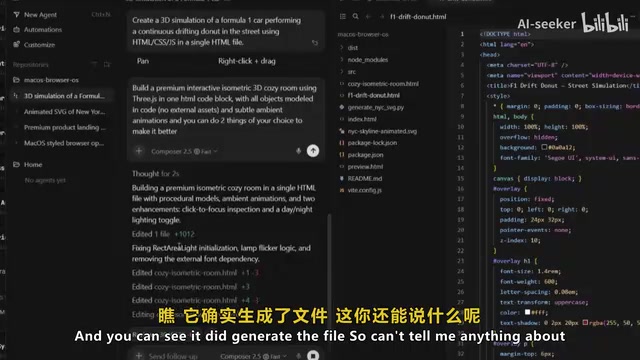Open README.md in the file tree
Viewport: 640px width, 360px height.
coord(364,178)
